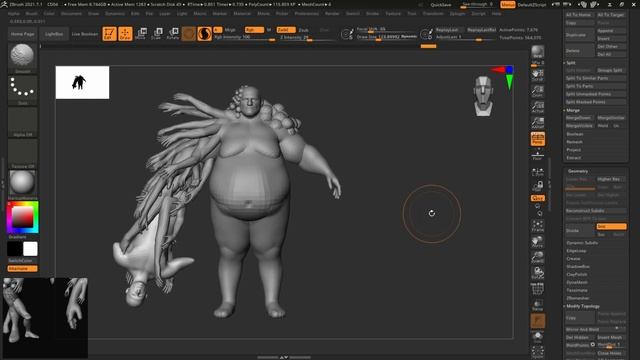Toggle the Floor grid button
This screenshot has width=640, height=360.
(x=538, y=155)
